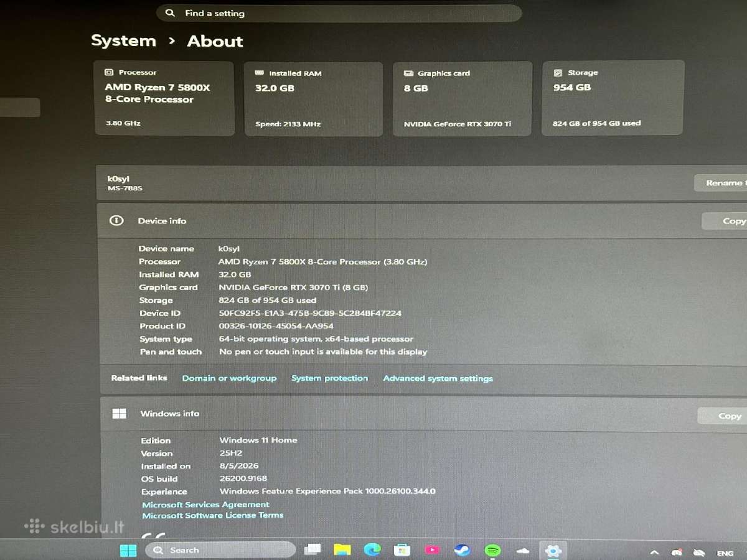Screen dimensions: 747x560
Task: Select the 64-bit operating system text
Action: coord(316,339)
